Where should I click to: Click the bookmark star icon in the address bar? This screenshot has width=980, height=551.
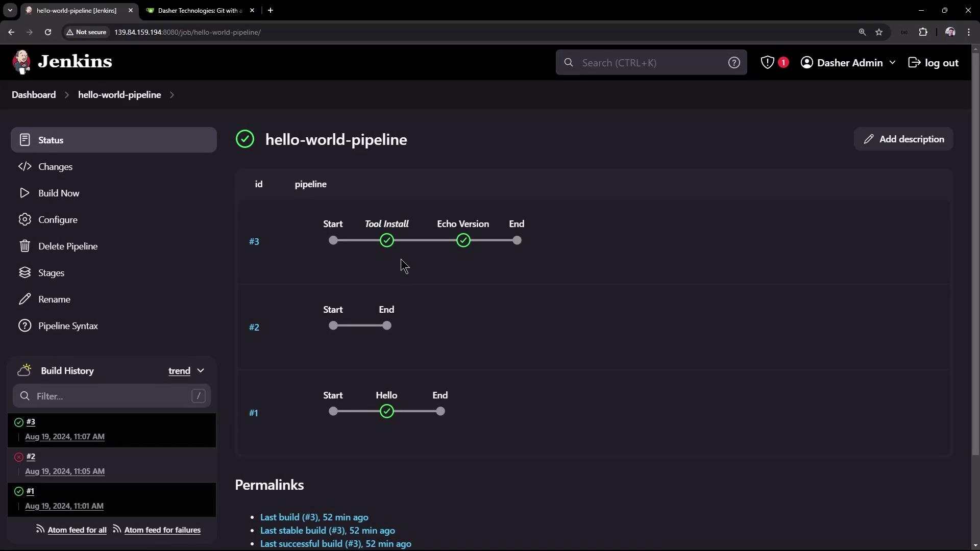tap(879, 32)
